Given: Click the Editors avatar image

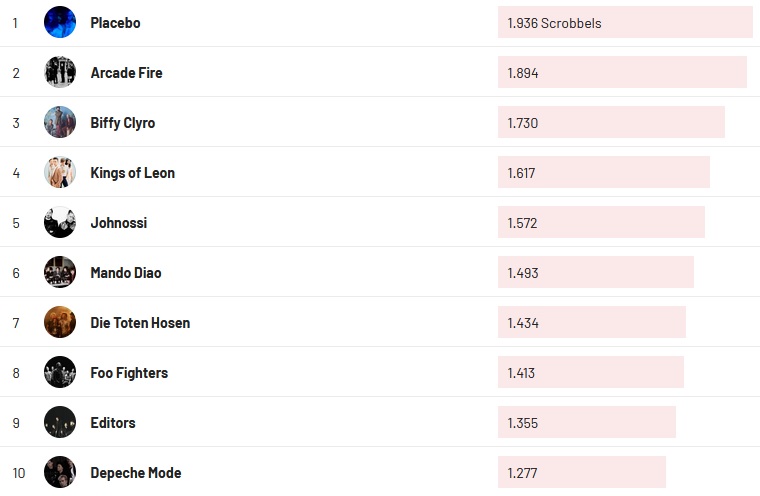Looking at the screenshot, I should tap(60, 422).
